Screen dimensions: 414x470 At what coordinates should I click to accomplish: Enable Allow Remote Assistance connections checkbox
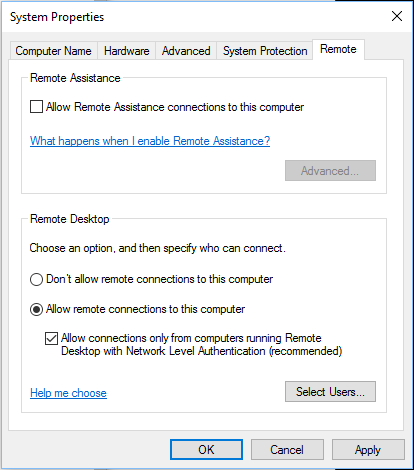(36, 107)
